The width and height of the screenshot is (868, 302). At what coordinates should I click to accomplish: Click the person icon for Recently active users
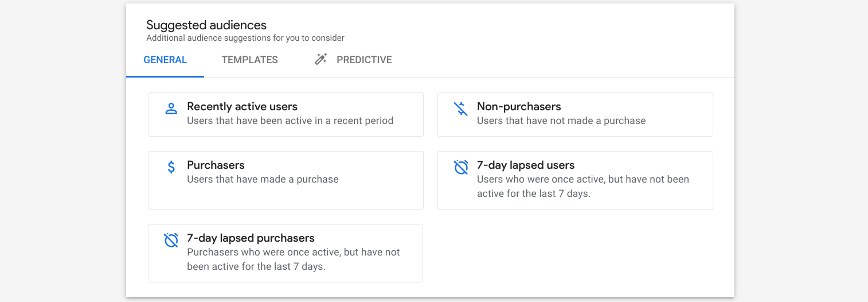[171, 109]
